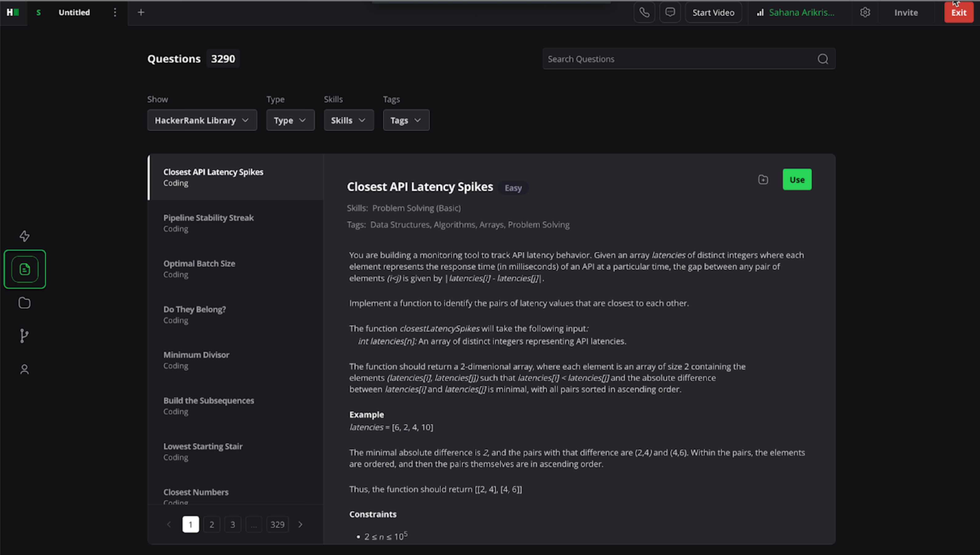
Task: Click the Start Video button
Action: tap(713, 12)
